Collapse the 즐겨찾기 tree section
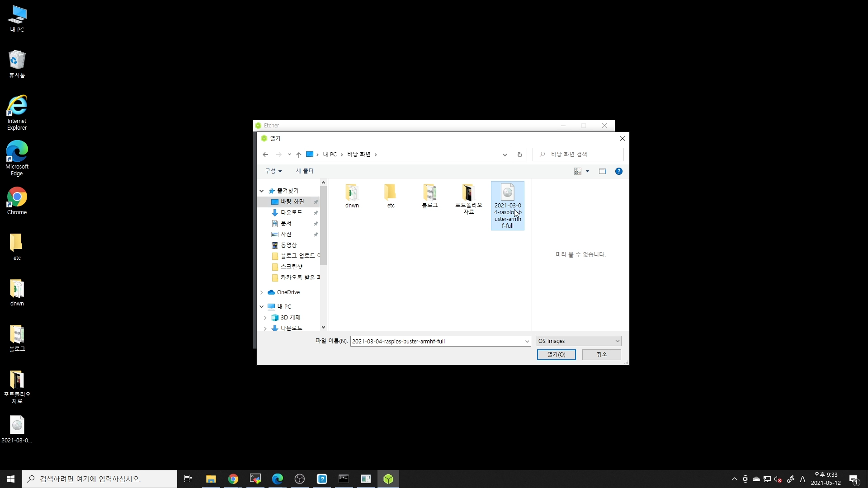This screenshot has width=868, height=488. (262, 191)
